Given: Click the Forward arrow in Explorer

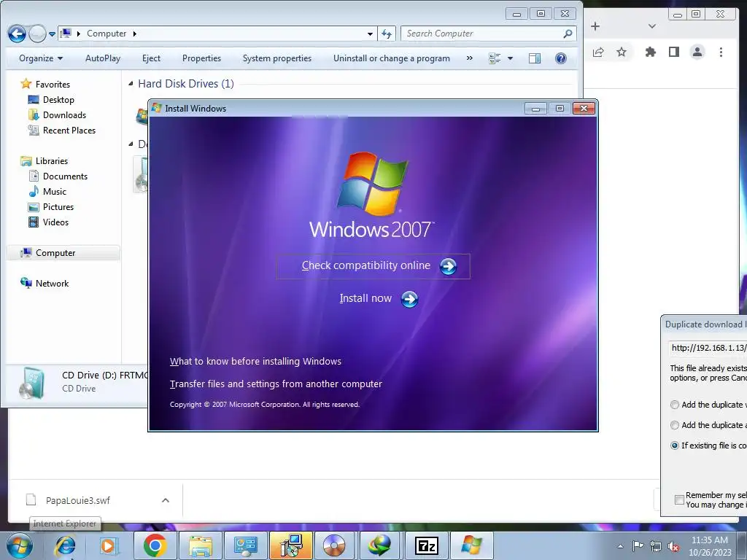Looking at the screenshot, I should click(x=37, y=34).
